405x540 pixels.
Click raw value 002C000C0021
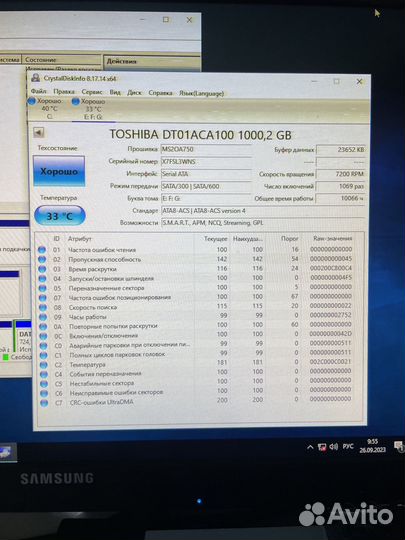click(x=330, y=362)
